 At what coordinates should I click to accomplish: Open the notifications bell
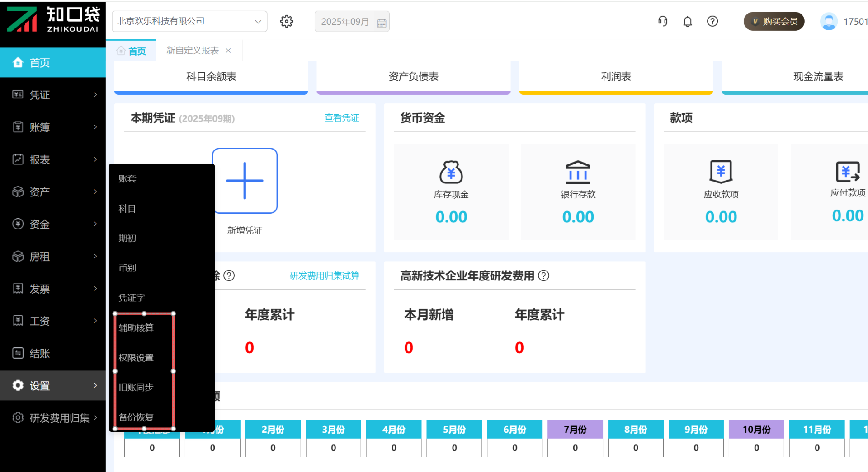[x=688, y=21]
